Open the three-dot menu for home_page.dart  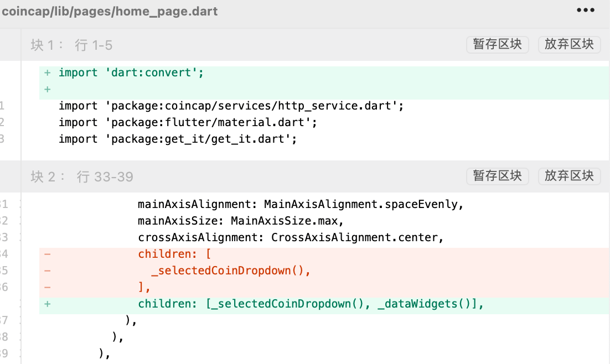pos(585,11)
